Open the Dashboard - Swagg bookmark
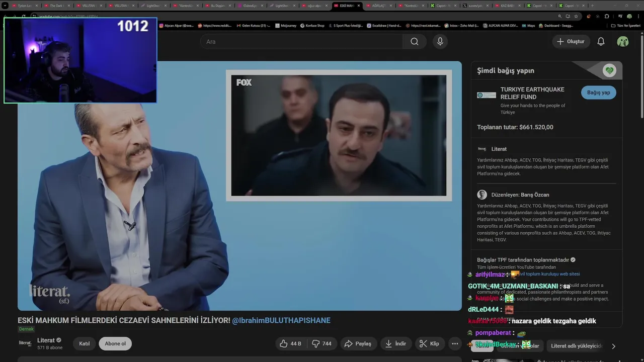The height and width of the screenshot is (362, 644). coord(556,26)
